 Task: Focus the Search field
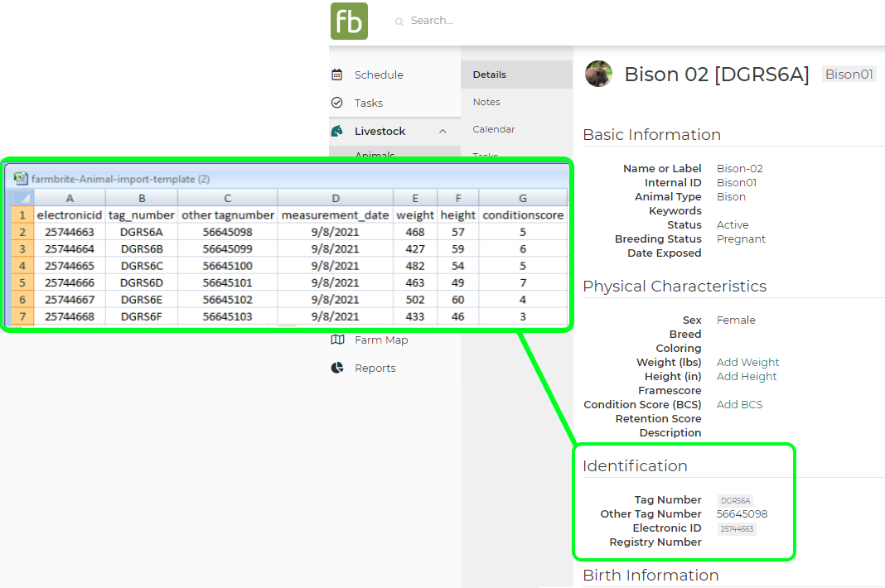click(432, 21)
